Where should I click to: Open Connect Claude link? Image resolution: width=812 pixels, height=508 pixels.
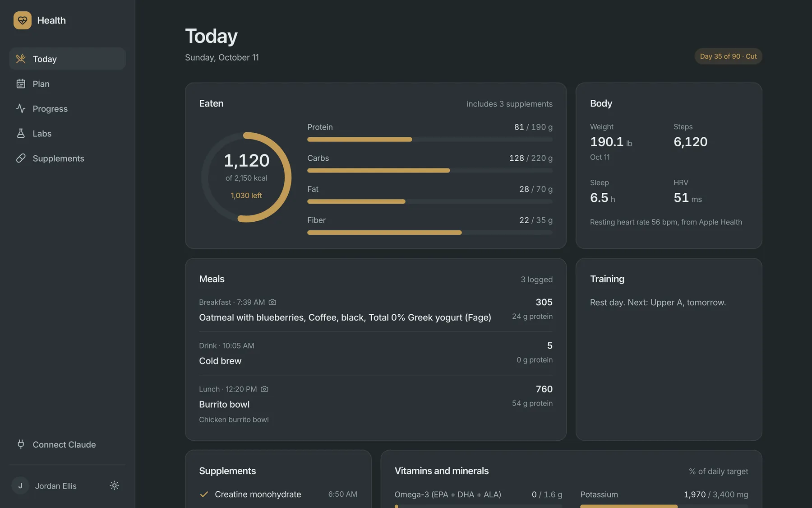tap(67, 444)
